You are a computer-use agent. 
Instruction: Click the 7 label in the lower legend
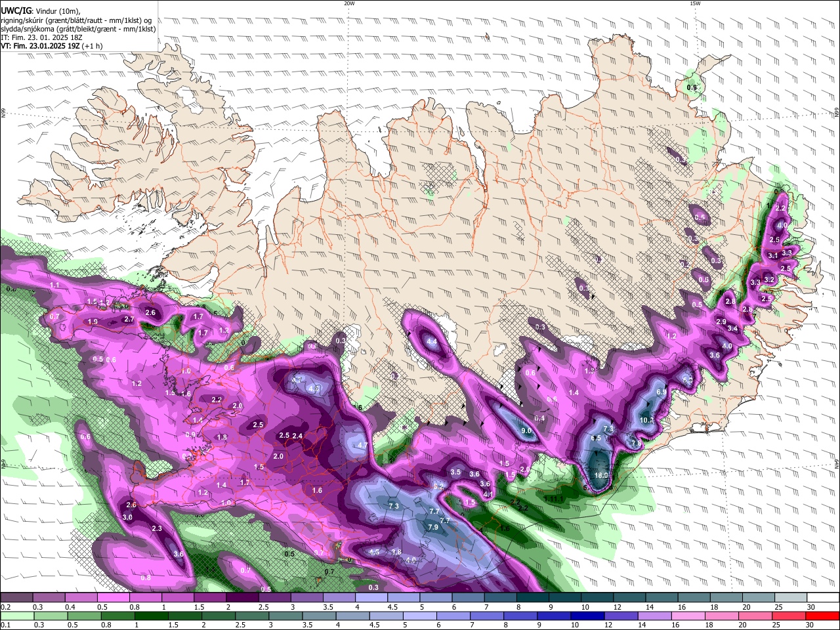tap(472, 625)
